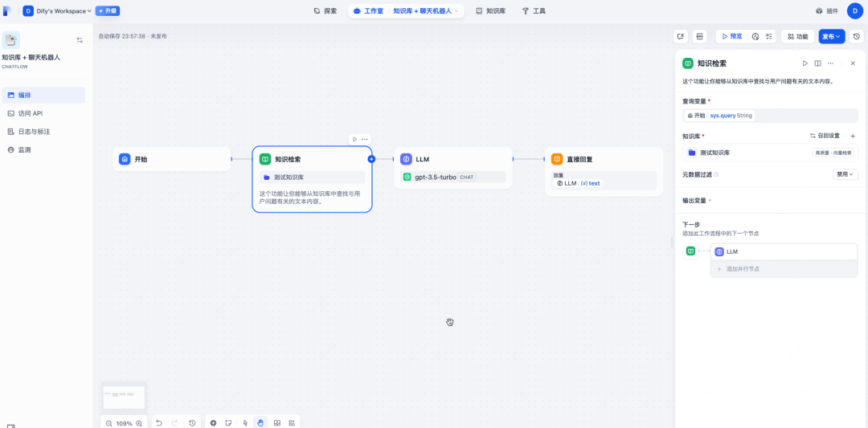The image size is (868, 428).
Task: Add a node with the plus circle icon
Action: (213, 423)
